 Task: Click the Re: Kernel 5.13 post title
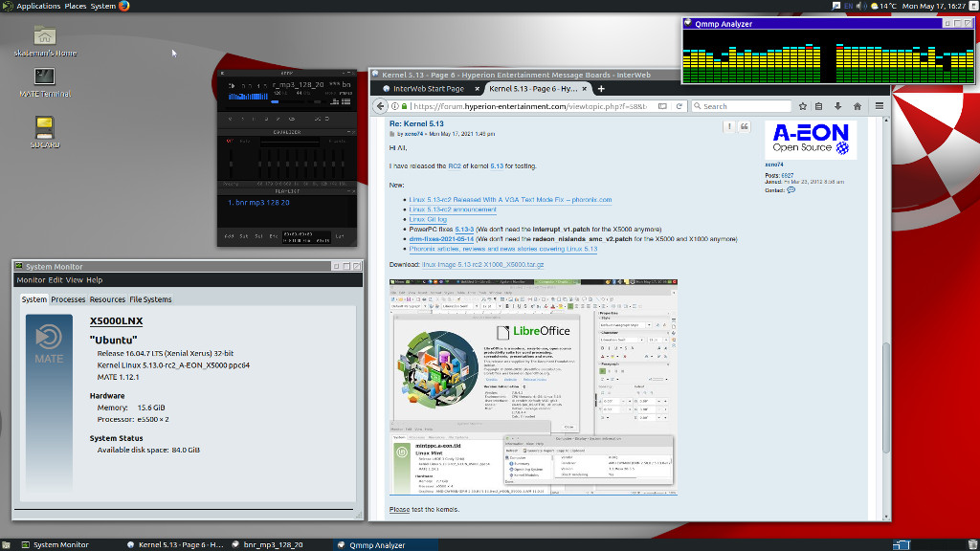[x=416, y=123]
